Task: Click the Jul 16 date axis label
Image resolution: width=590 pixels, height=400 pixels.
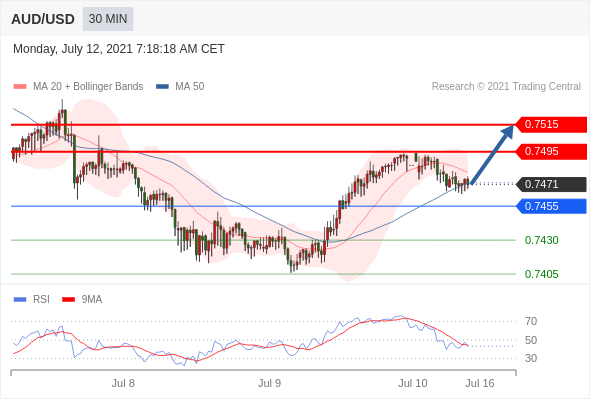Action: pyautogui.click(x=480, y=383)
